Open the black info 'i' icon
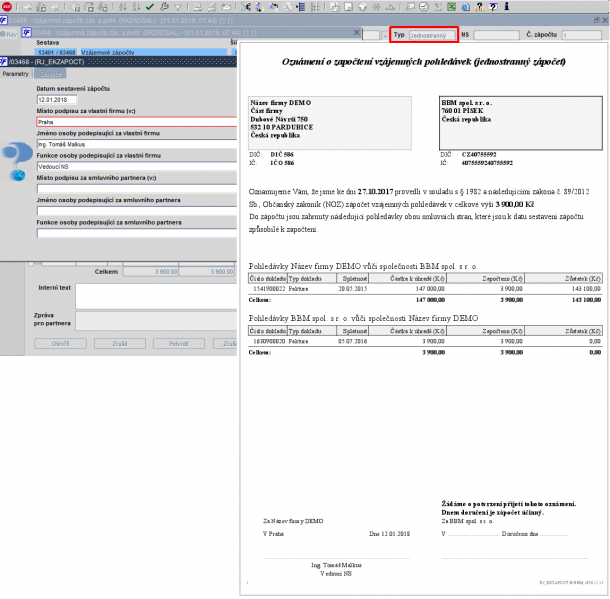Screen dimensions: 610x599 pyautogui.click(x=506, y=6)
